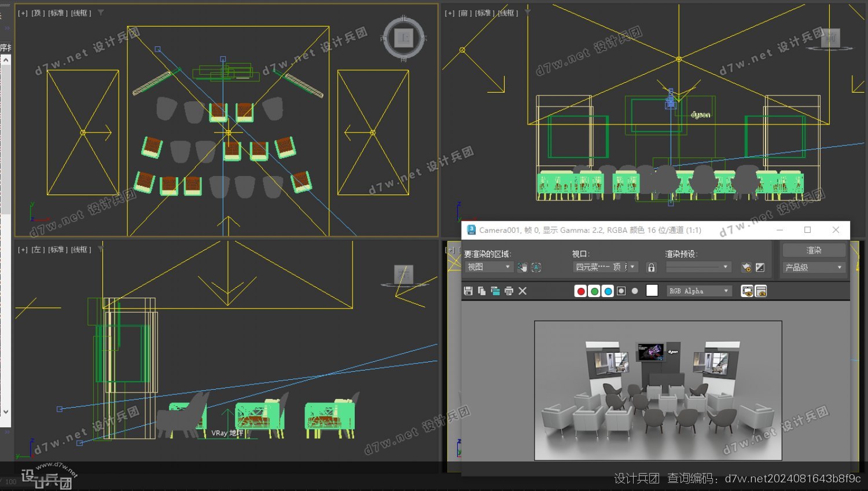Clone the rendered frame window
Image resolution: width=868 pixels, height=491 pixels.
pos(495,291)
